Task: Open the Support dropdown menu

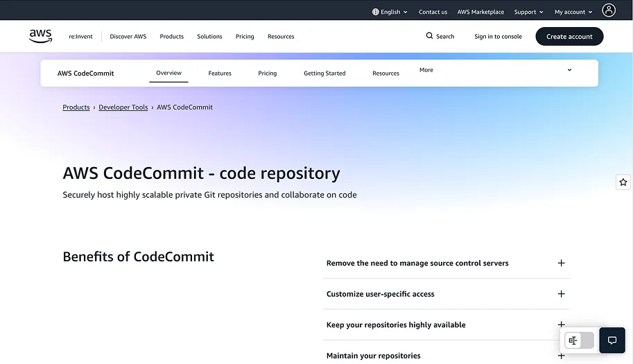Action: click(528, 12)
